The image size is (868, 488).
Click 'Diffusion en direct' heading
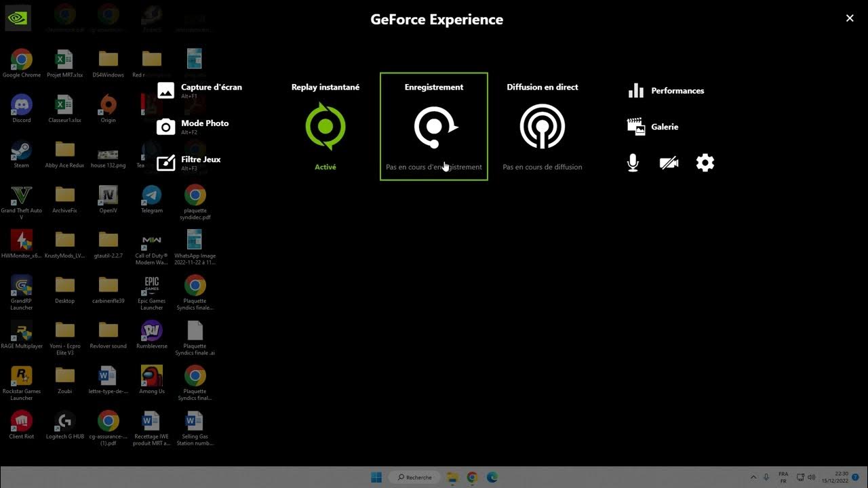pos(542,87)
